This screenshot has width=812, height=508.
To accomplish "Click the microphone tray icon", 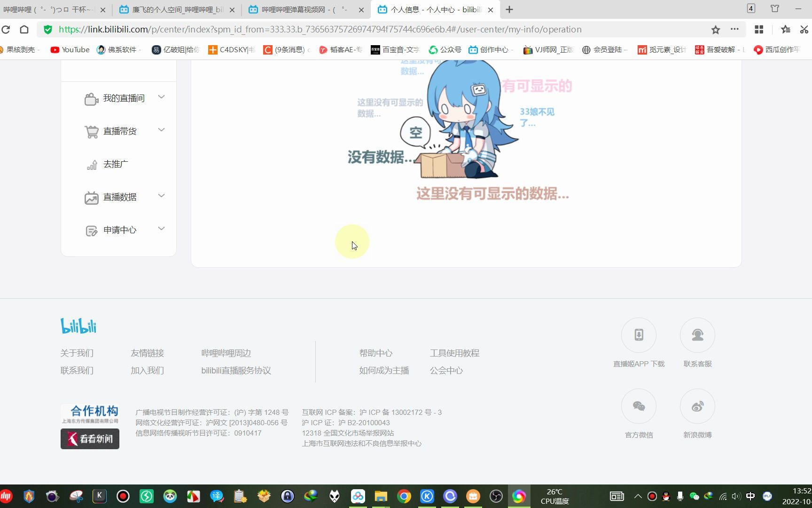I will (x=680, y=496).
